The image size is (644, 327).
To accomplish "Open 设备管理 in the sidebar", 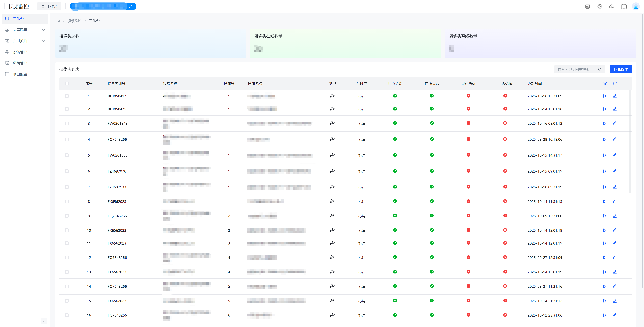I will click(x=20, y=52).
